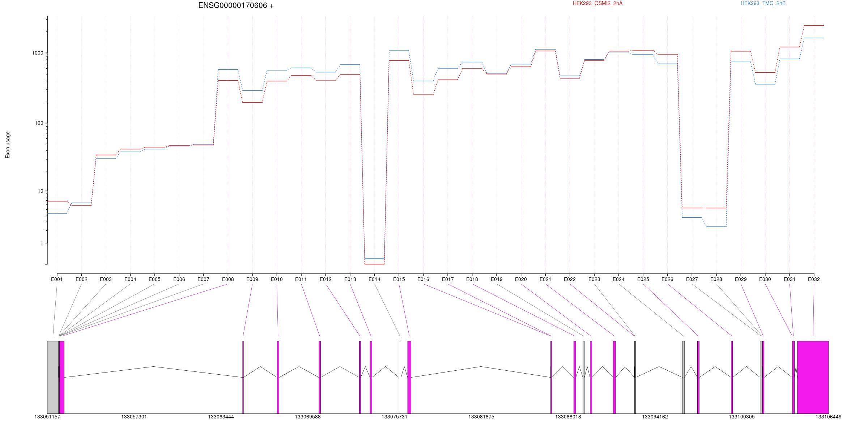Click y-axis tick label 100
This screenshot has width=868, height=434.
click(x=39, y=123)
